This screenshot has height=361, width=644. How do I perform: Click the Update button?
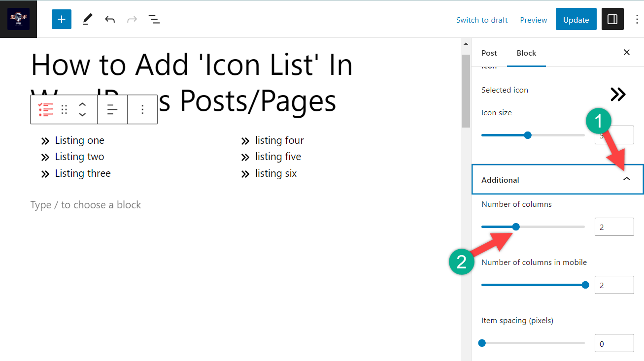pos(576,19)
